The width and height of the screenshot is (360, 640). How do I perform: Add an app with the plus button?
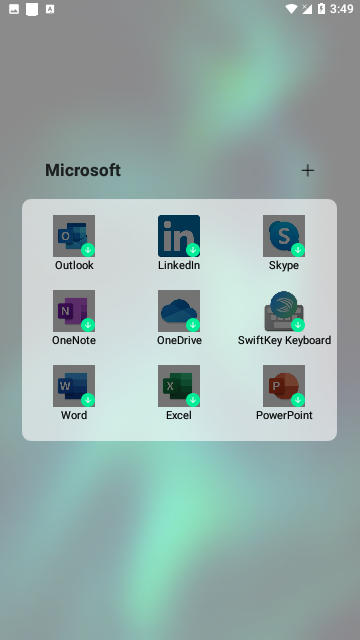click(x=308, y=170)
